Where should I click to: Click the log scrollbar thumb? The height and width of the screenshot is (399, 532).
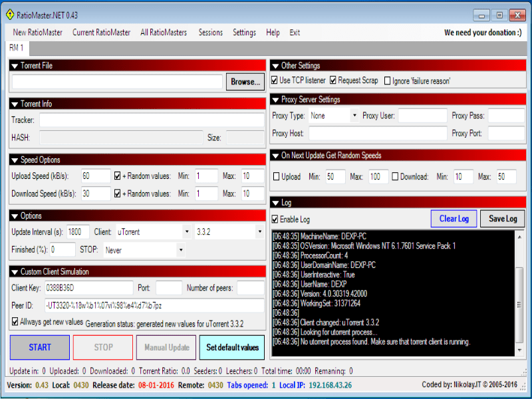(x=519, y=305)
